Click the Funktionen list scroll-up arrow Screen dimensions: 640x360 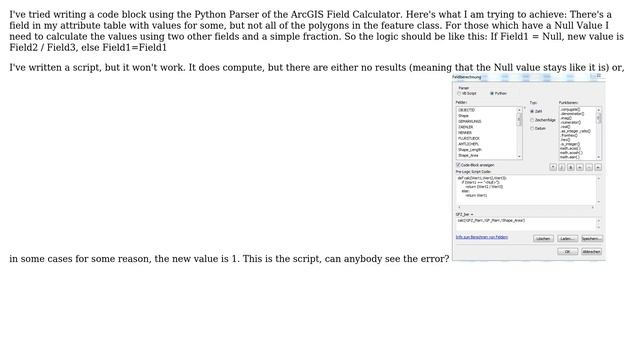point(598,110)
